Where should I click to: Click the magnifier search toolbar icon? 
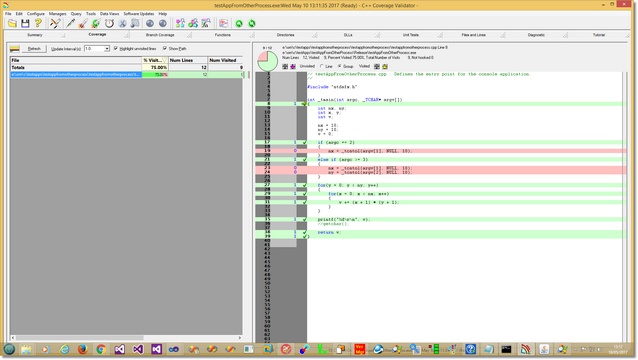click(x=135, y=23)
